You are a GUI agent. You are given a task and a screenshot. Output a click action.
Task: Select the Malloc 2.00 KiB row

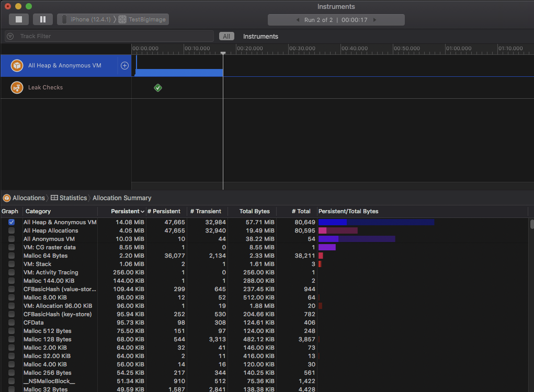pos(264,348)
